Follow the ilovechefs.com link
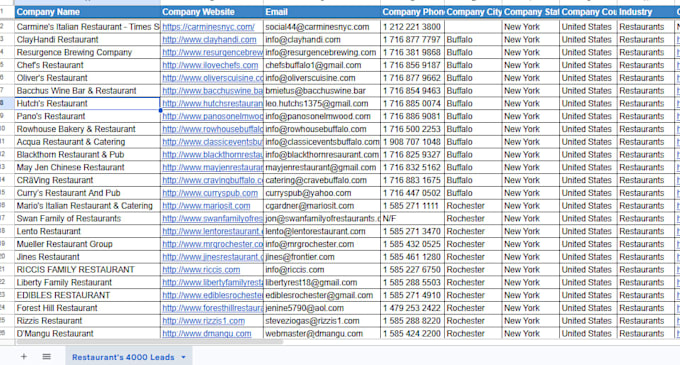This screenshot has height=365, width=680. click(210, 65)
